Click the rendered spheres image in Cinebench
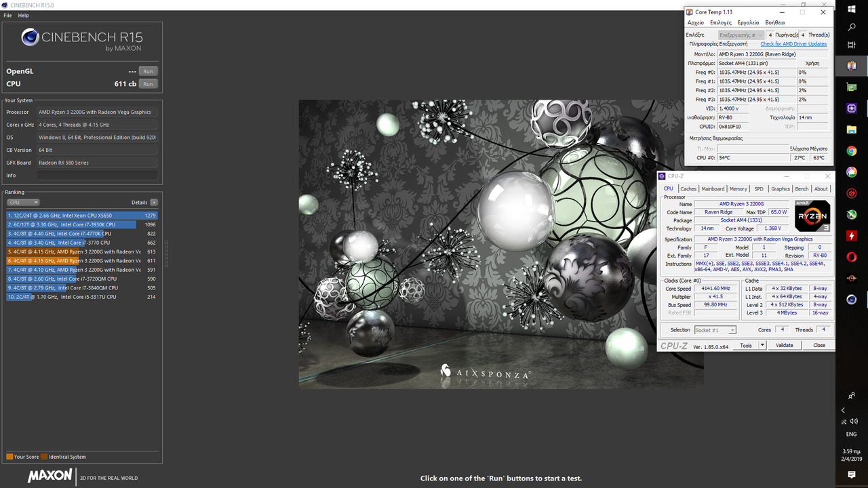868x488 pixels. click(501, 244)
